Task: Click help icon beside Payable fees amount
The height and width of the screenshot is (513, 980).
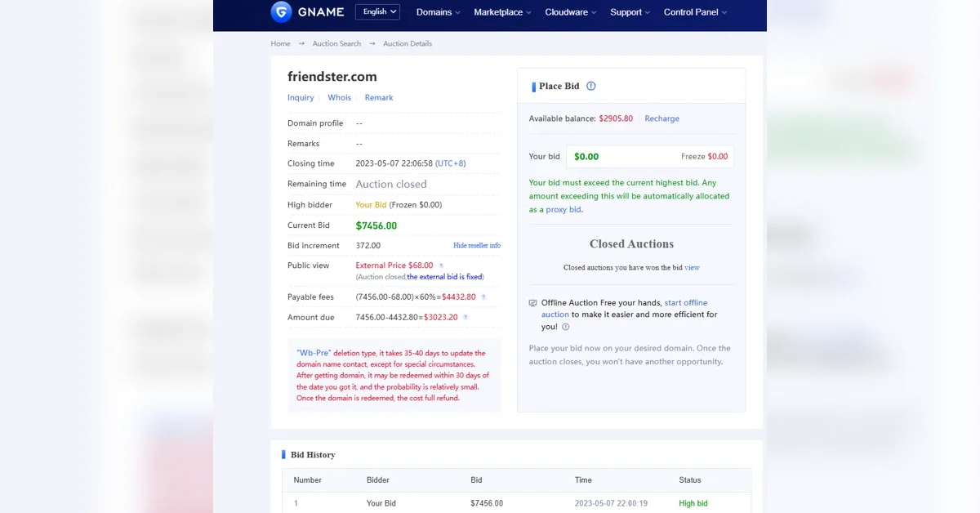Action: pyautogui.click(x=483, y=297)
